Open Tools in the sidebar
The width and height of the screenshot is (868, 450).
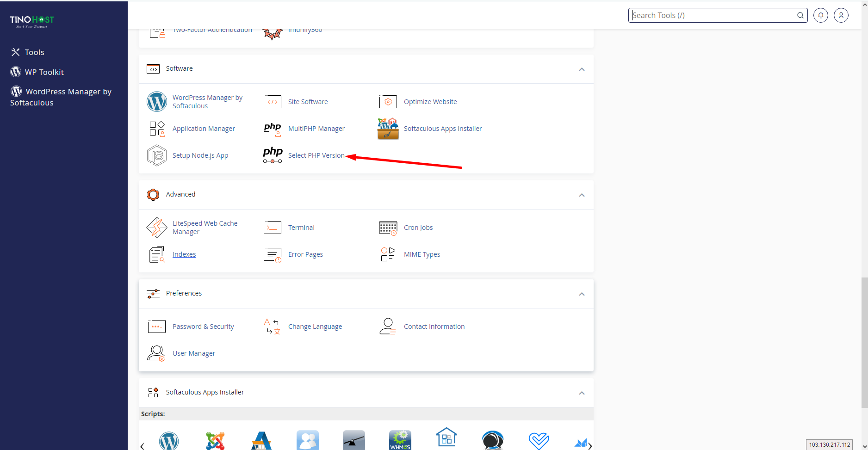click(28, 52)
